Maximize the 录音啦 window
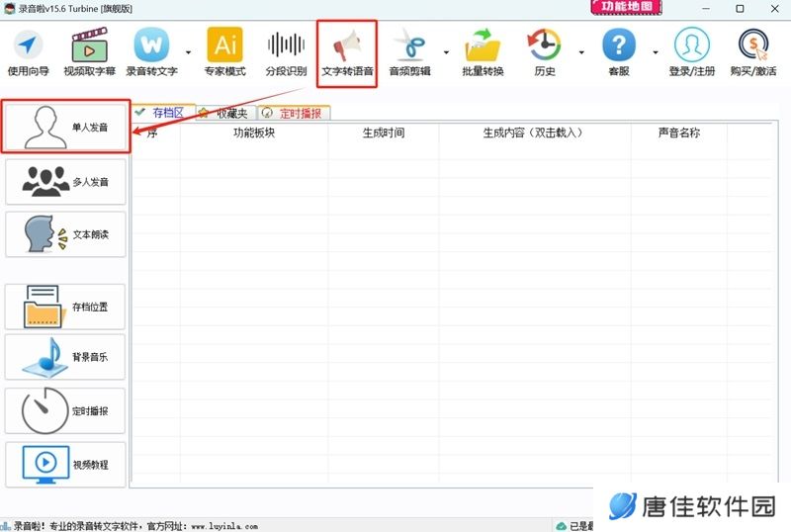The height and width of the screenshot is (532, 791). pyautogui.click(x=740, y=9)
